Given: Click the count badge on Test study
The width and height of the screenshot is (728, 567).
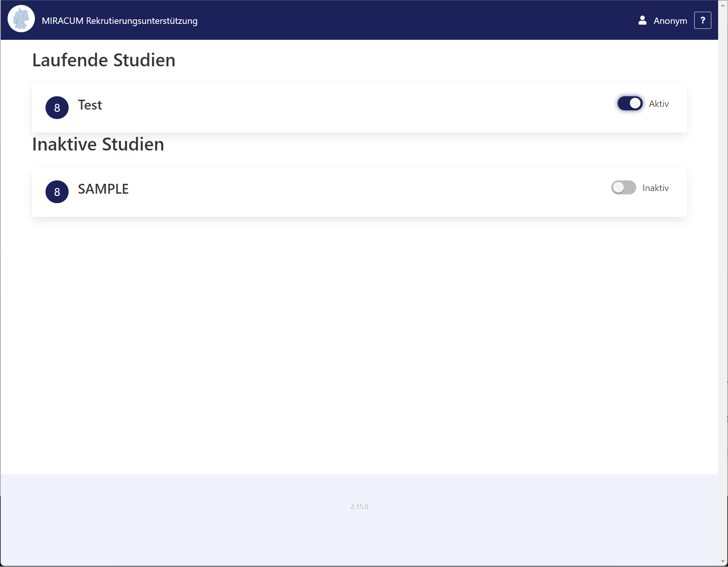Looking at the screenshot, I should pos(57,108).
